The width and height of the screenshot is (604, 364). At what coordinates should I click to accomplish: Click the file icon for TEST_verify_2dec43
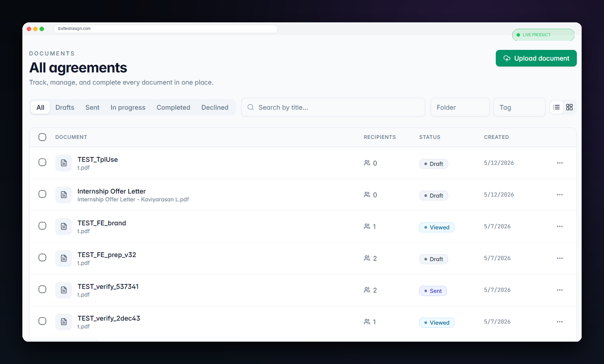pyautogui.click(x=64, y=322)
